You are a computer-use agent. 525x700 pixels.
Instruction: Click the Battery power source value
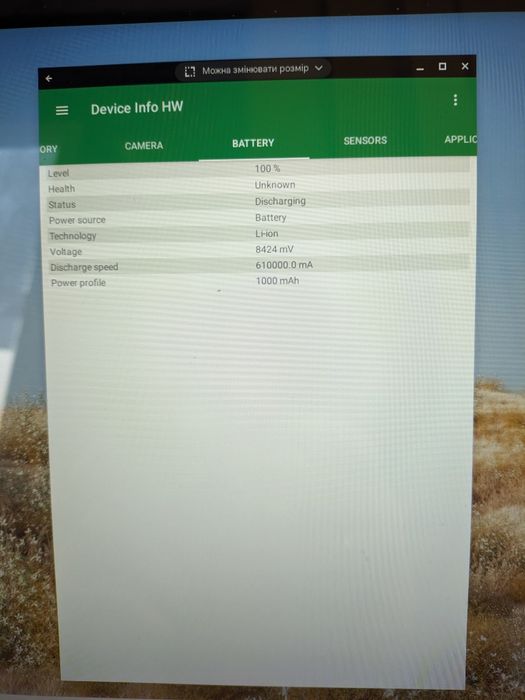point(271,217)
